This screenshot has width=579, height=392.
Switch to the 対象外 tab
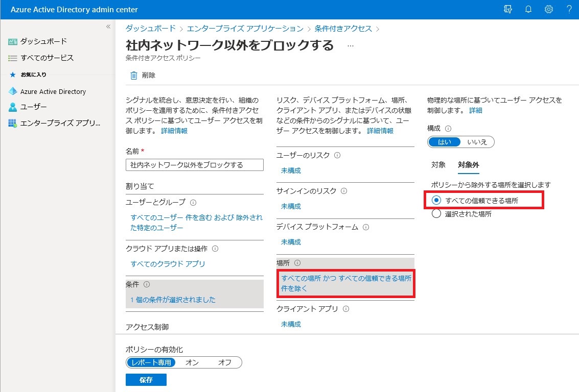click(469, 165)
